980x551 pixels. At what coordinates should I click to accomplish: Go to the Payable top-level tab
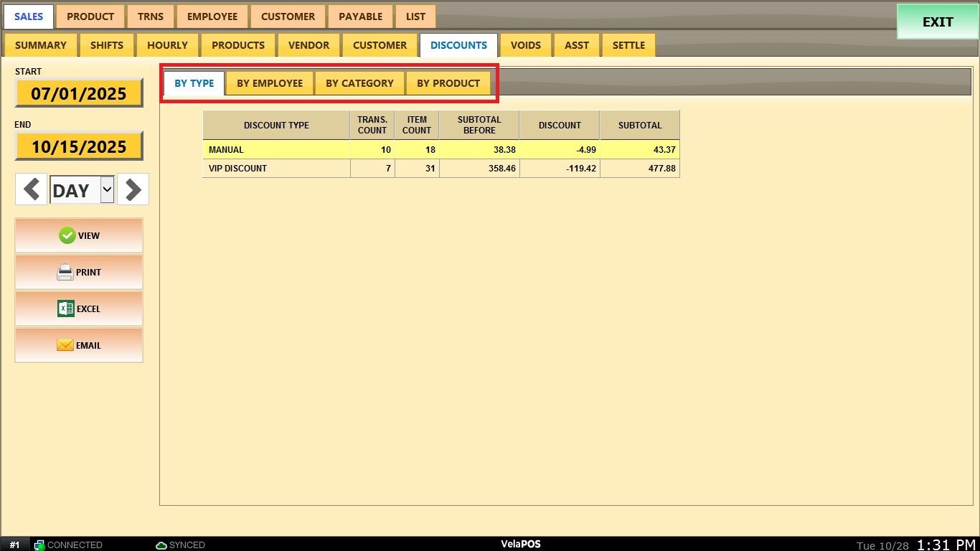pos(360,17)
